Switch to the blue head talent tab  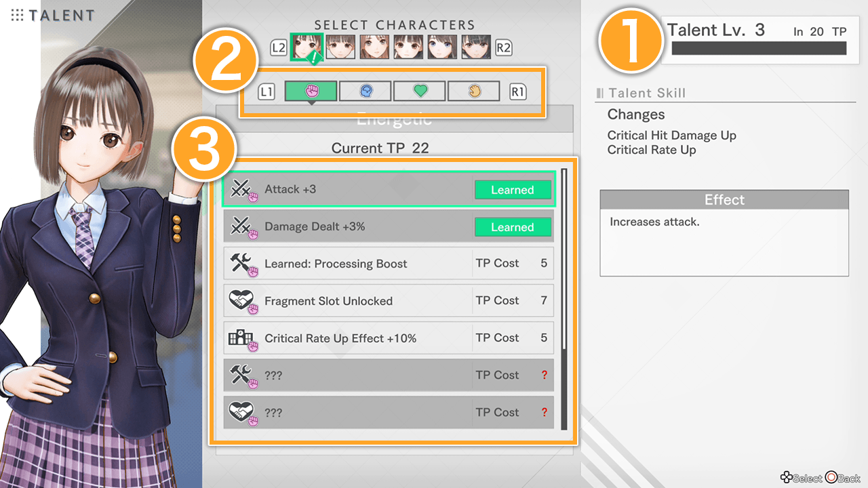coord(365,91)
